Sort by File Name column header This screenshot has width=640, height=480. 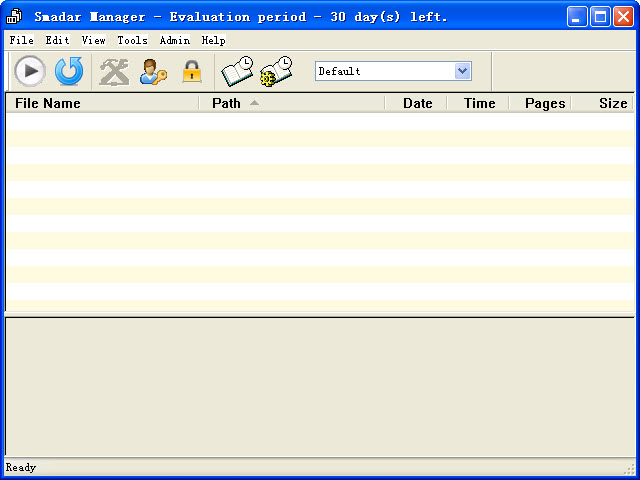[x=100, y=103]
